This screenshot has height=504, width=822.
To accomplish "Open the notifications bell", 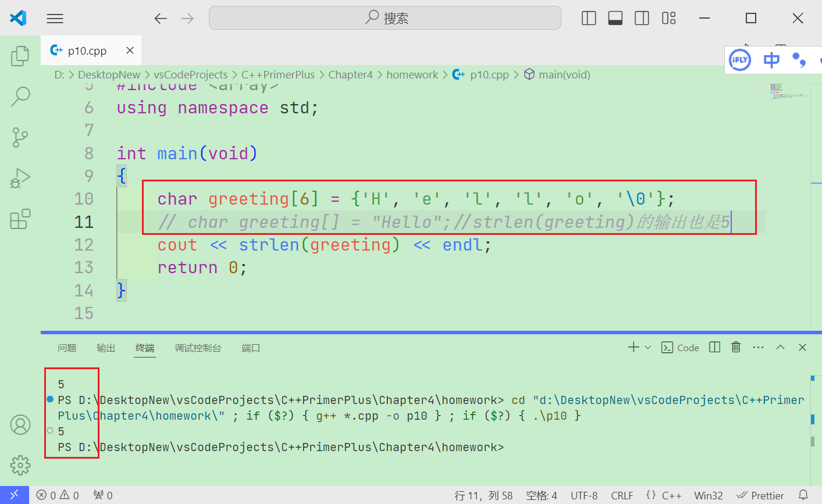I will point(803,495).
